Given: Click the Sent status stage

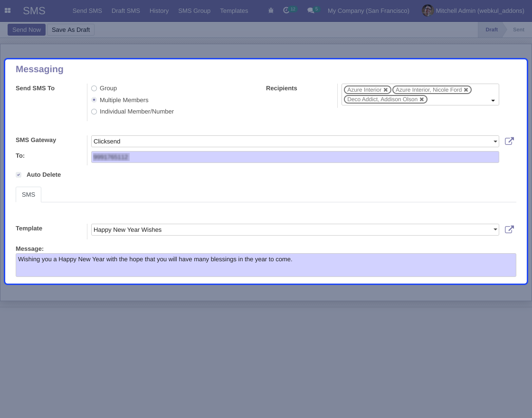Looking at the screenshot, I should coord(518,30).
